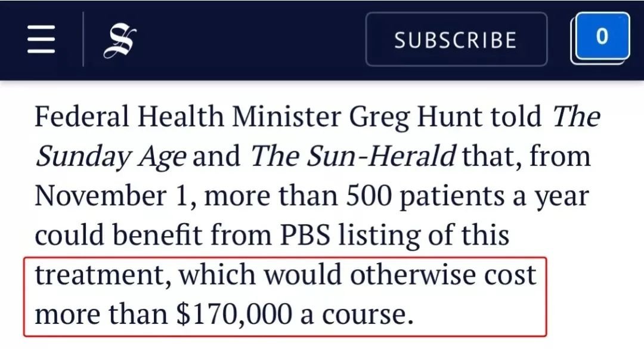The height and width of the screenshot is (349, 644).
Task: Click the SUBSCRIBE button
Action: 456,39
